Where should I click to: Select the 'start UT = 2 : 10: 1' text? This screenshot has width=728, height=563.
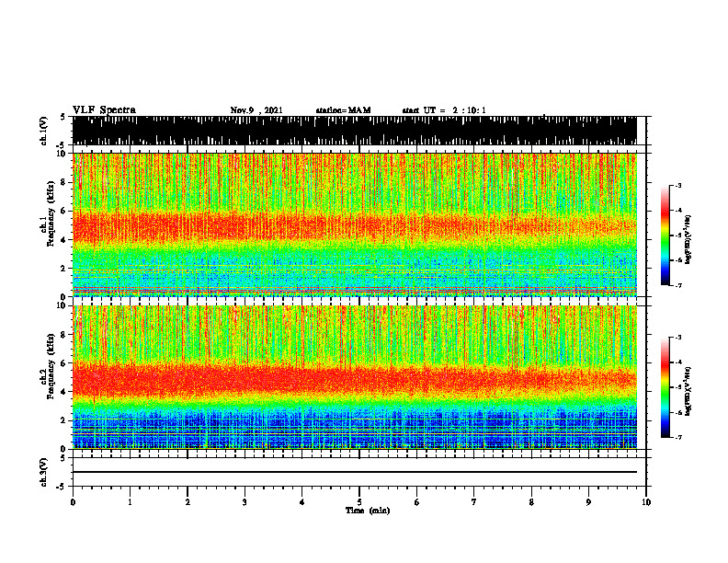(x=444, y=110)
